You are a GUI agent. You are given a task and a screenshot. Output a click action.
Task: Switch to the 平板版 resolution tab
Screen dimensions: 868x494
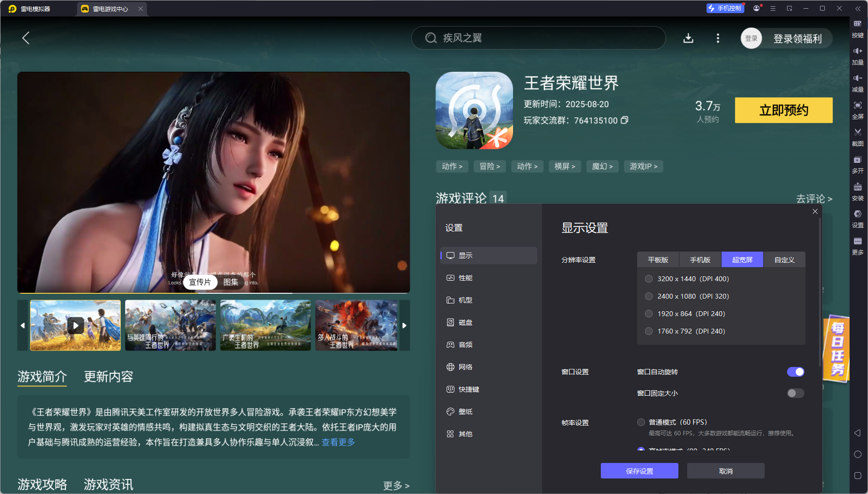click(x=658, y=260)
